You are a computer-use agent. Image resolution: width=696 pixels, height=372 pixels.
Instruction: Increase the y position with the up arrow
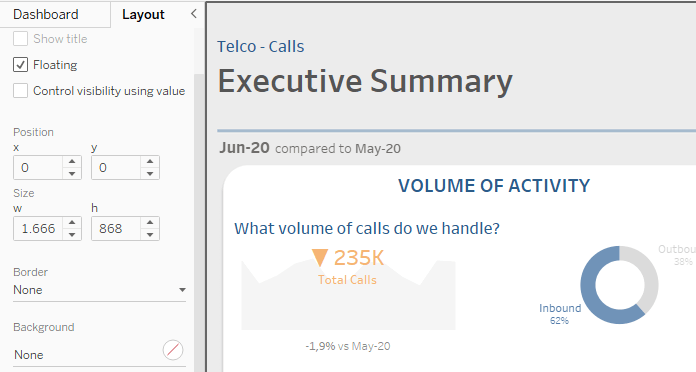click(x=150, y=162)
